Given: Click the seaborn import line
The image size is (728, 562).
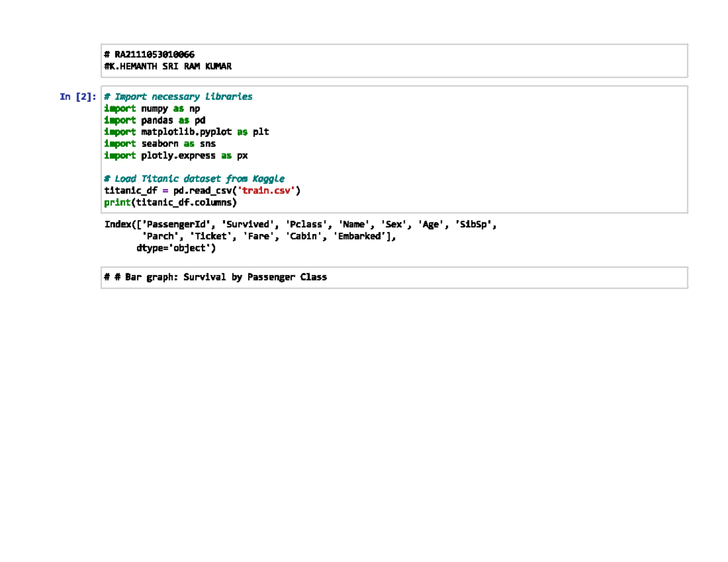Looking at the screenshot, I should click(x=160, y=144).
